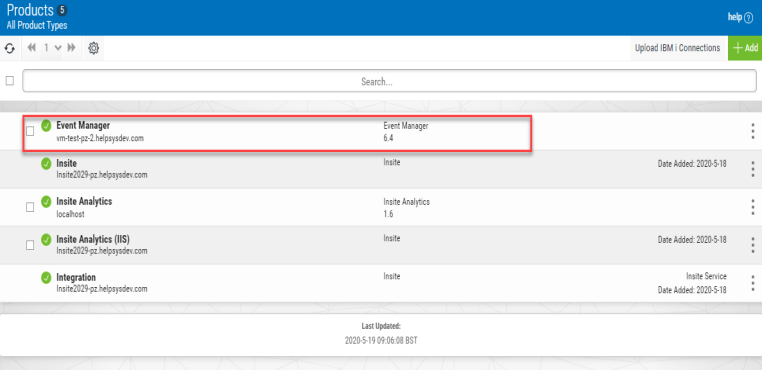Open Insite row three-dot menu
762x370 pixels.
(x=752, y=169)
